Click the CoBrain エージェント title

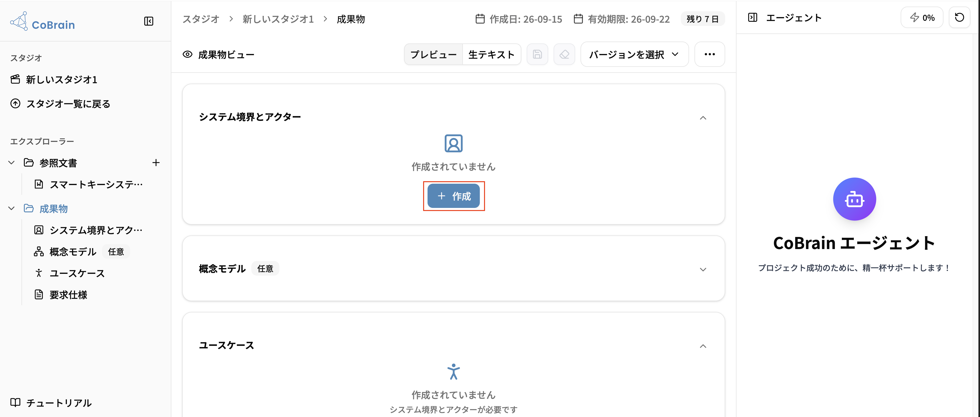pyautogui.click(x=855, y=243)
